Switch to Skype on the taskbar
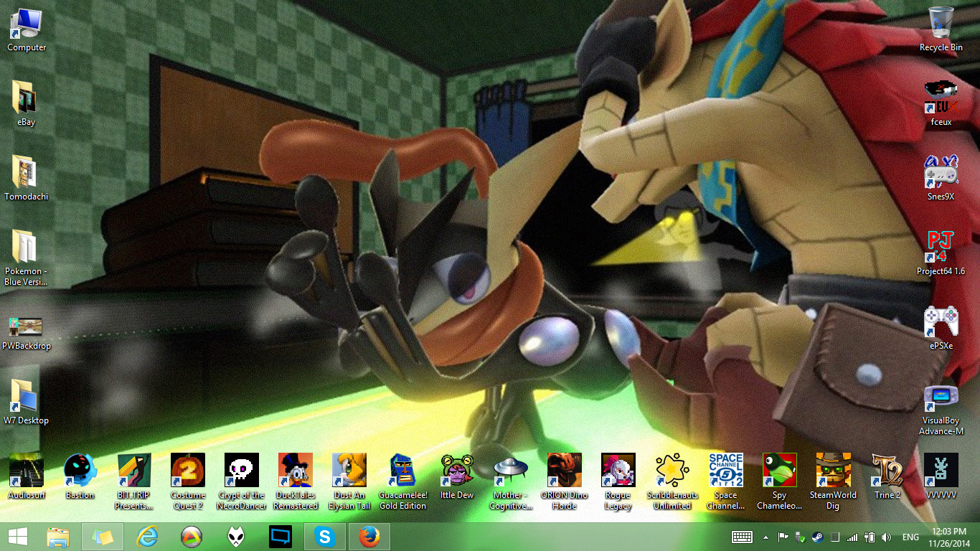 point(324,537)
